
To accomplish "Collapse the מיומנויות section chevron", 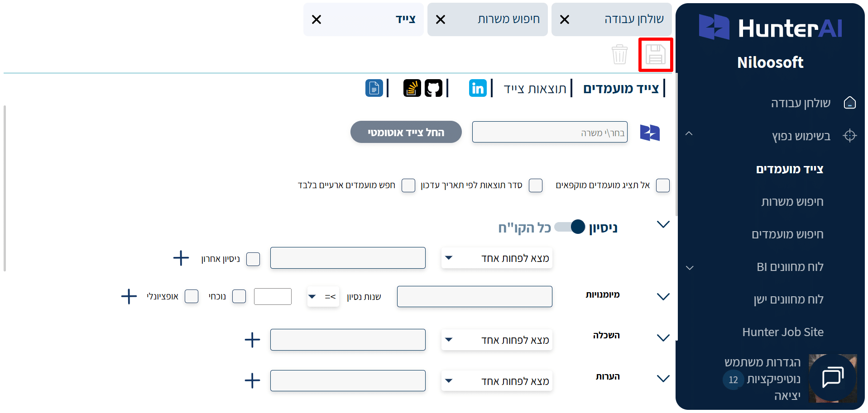I will 663,297.
